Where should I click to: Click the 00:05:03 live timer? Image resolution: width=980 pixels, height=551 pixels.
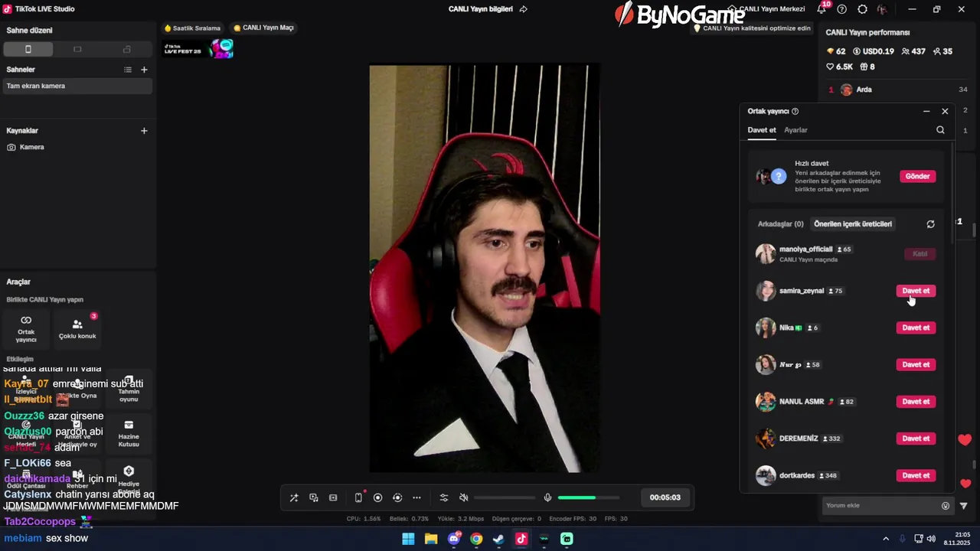coord(665,497)
